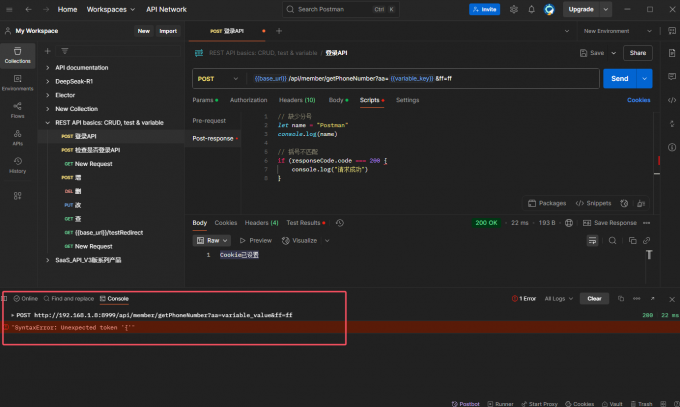Viewport: 680px width, 407px height.
Task: Open the request info icon in right sidebar
Action: tap(672, 147)
